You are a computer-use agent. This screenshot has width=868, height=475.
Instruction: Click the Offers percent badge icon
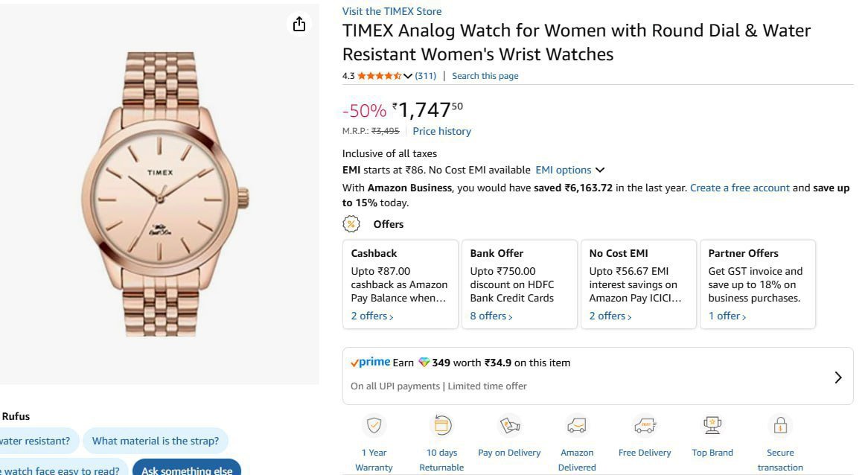pos(351,224)
